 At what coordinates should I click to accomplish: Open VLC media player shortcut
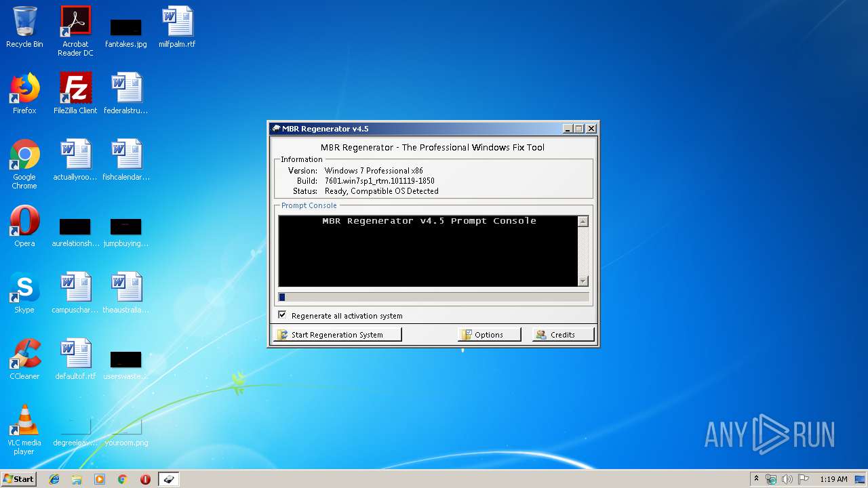(x=24, y=430)
